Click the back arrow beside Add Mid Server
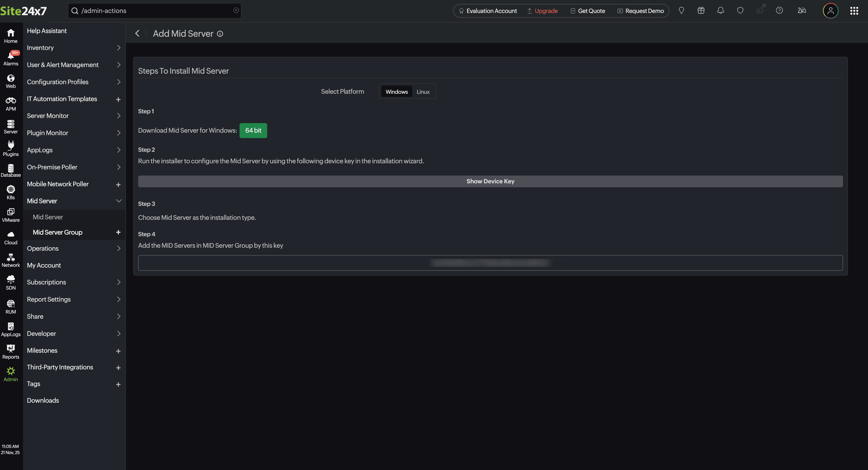Image resolution: width=868 pixels, height=470 pixels. pyautogui.click(x=137, y=33)
